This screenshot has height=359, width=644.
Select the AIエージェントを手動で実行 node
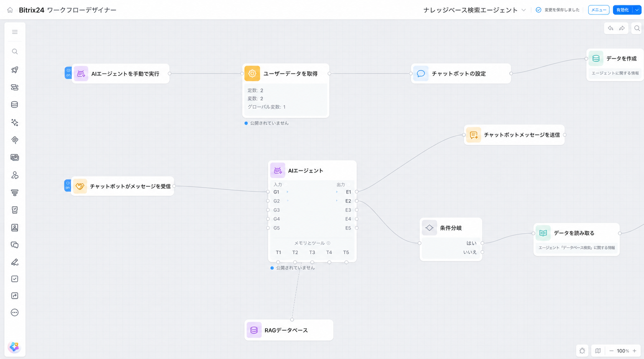tap(121, 74)
